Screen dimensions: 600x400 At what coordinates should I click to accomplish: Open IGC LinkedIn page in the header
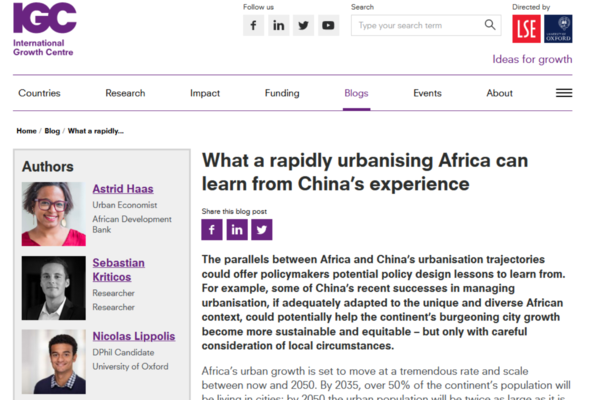[278, 25]
